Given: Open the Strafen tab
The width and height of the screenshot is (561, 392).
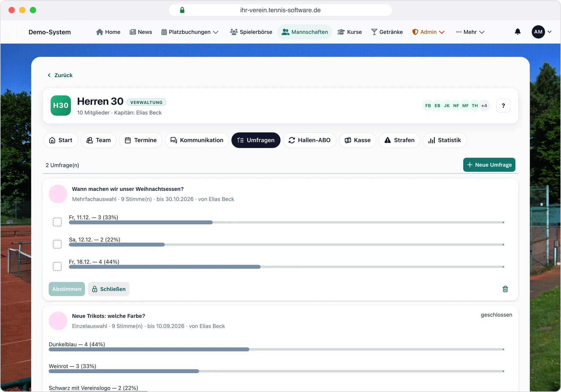Looking at the screenshot, I should (x=399, y=140).
